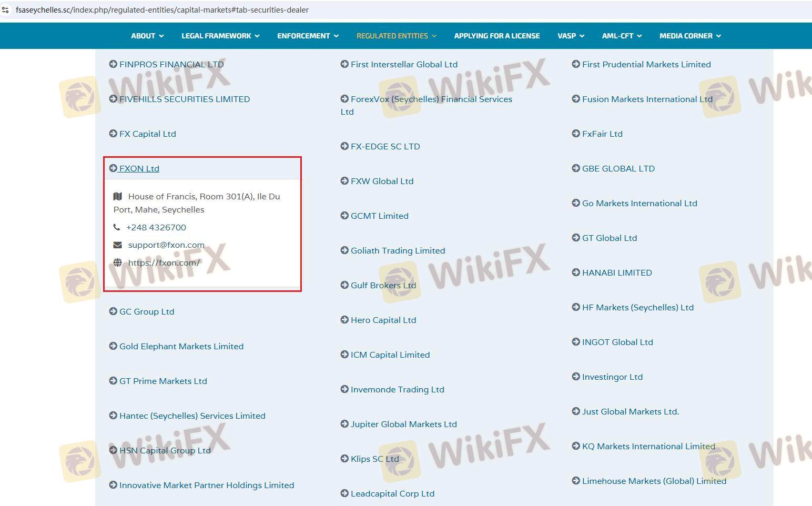Click the browser address bar URL

click(162, 10)
